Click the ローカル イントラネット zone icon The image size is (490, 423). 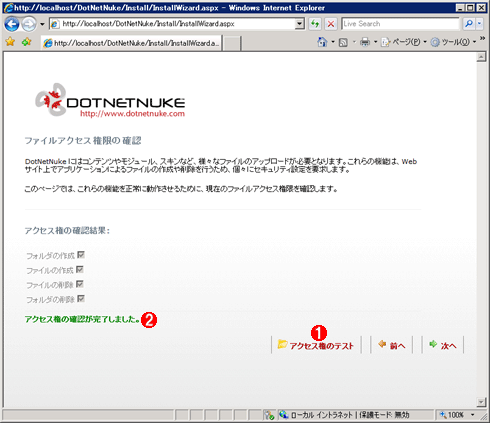click(284, 415)
